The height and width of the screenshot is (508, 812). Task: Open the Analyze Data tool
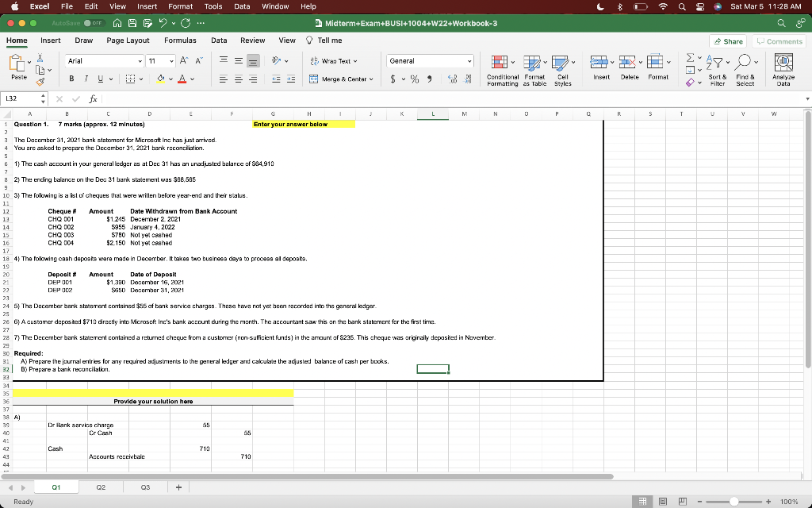(783, 62)
